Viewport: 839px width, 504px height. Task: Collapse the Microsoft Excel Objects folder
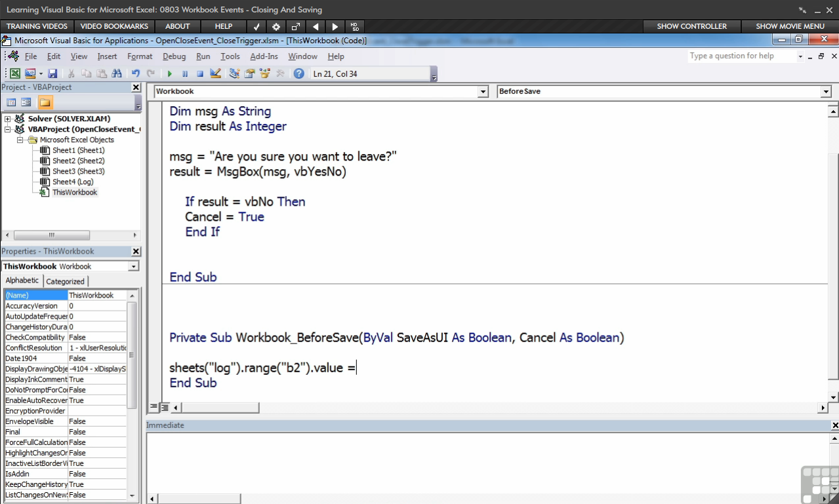(x=20, y=140)
